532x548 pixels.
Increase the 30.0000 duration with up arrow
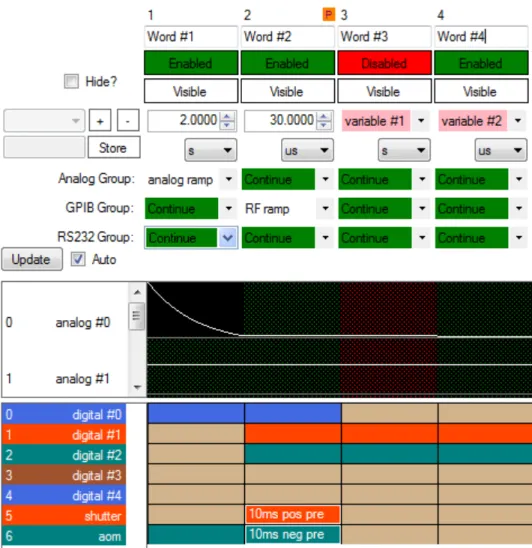point(324,116)
